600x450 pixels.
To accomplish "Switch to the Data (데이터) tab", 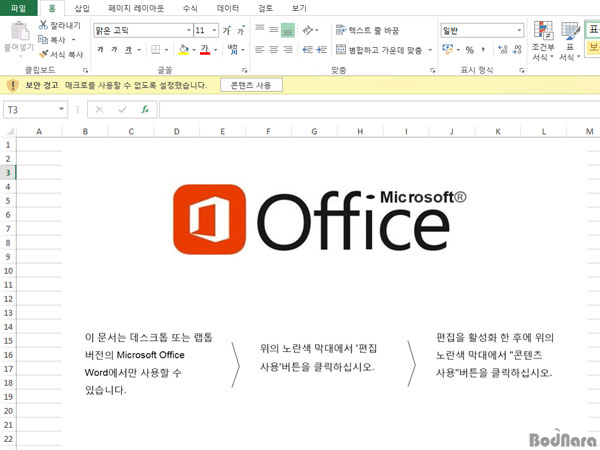I will click(x=228, y=8).
